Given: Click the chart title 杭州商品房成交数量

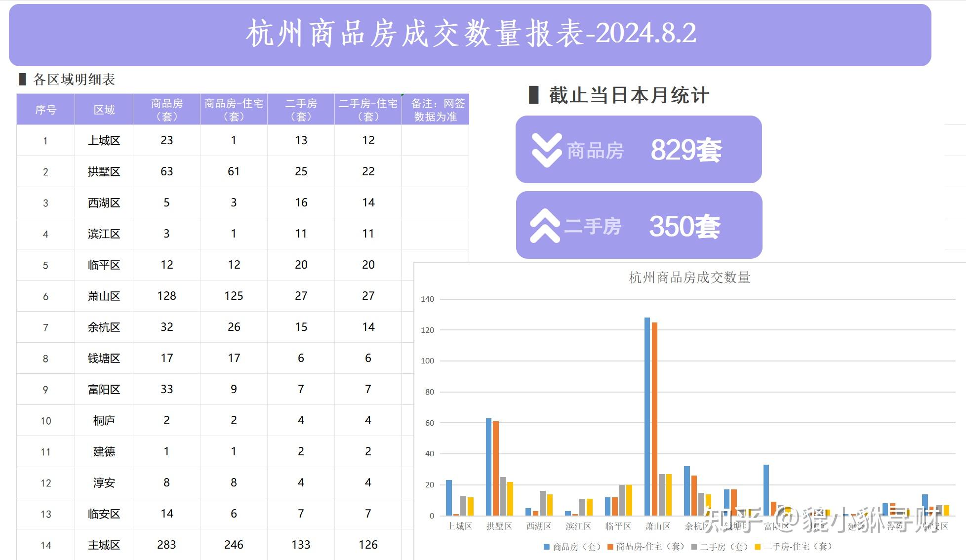Looking at the screenshot, I should pos(689,278).
